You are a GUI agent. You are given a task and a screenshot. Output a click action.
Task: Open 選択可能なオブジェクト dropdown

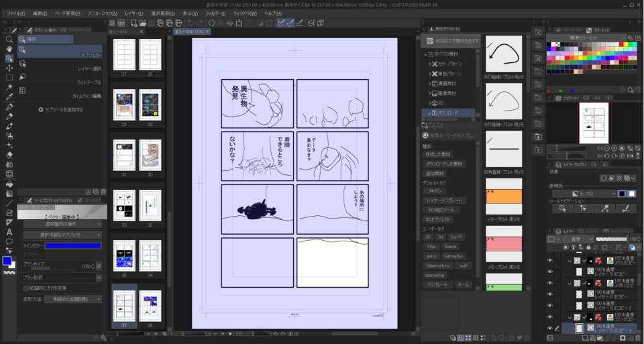tap(62, 235)
